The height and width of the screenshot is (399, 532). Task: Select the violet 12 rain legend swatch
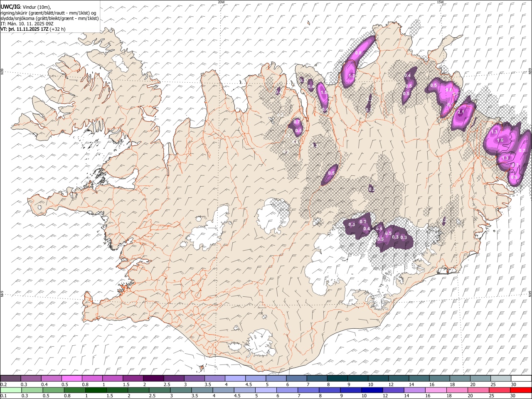point(393,390)
